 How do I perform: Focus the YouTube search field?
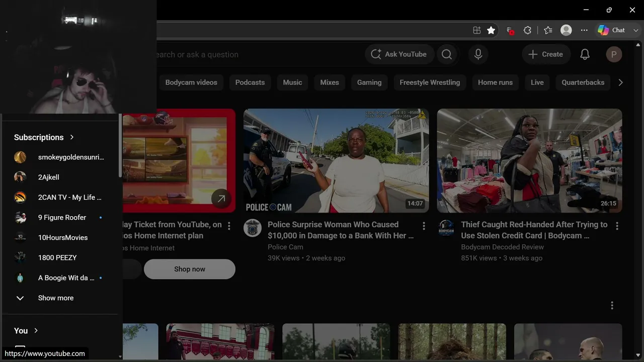pos(257,54)
